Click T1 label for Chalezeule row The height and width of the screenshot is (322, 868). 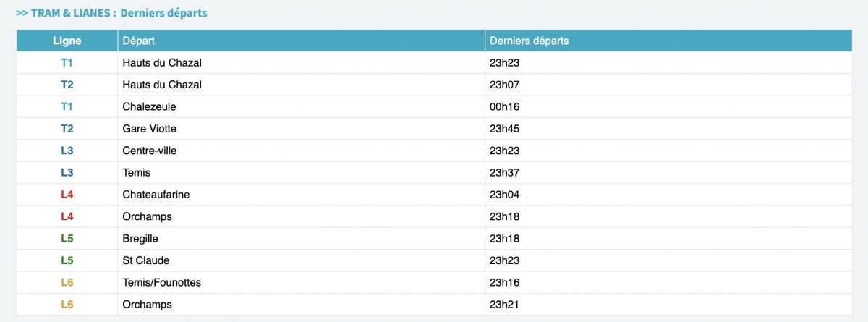pos(67,106)
